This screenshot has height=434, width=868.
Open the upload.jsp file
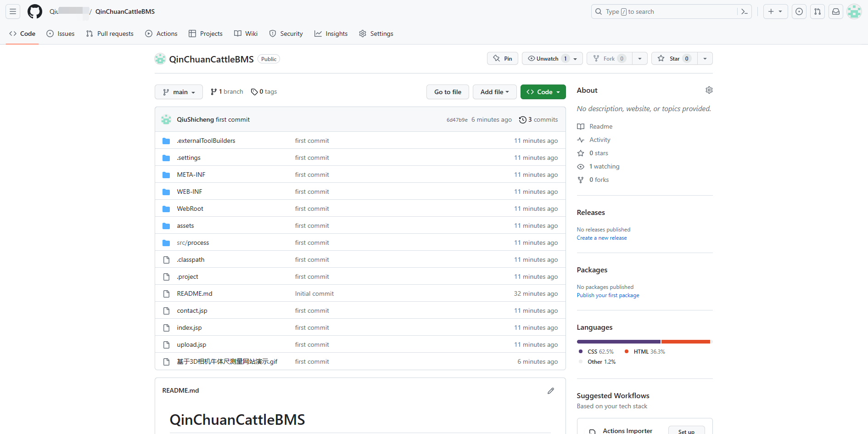coord(191,345)
